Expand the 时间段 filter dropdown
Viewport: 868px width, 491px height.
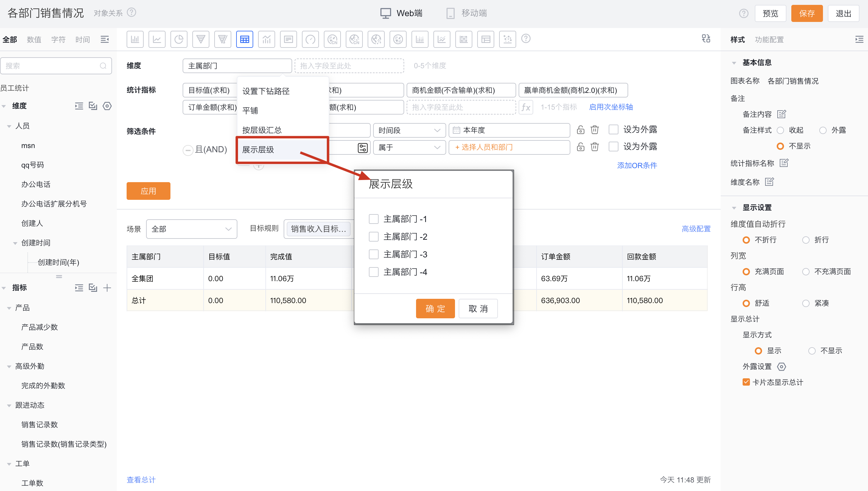409,130
